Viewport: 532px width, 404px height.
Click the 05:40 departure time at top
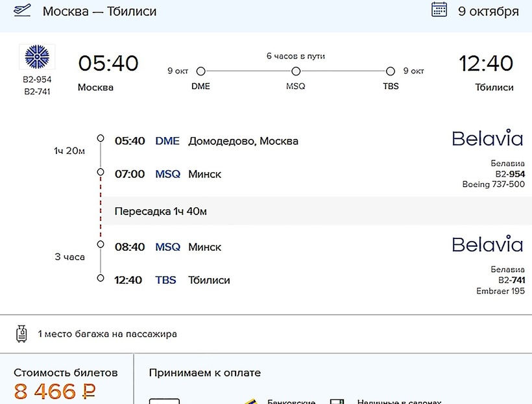coord(108,63)
